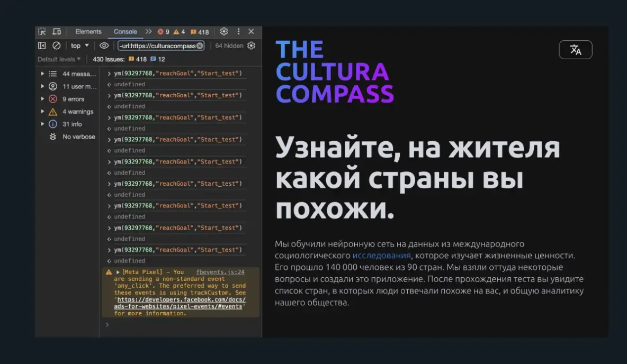
Task: Click the исследования hyperlink in the page text
Action: tap(382, 256)
